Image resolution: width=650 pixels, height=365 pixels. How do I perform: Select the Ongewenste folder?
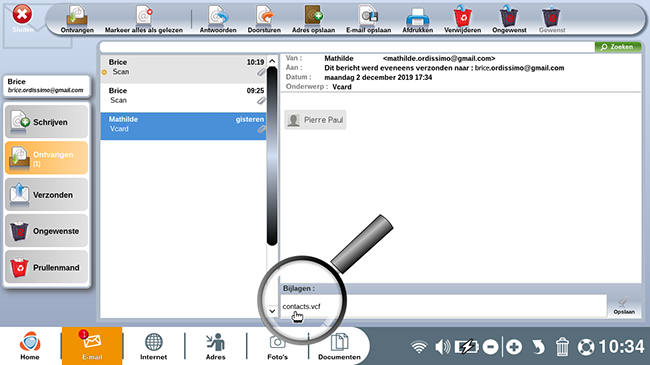46,231
